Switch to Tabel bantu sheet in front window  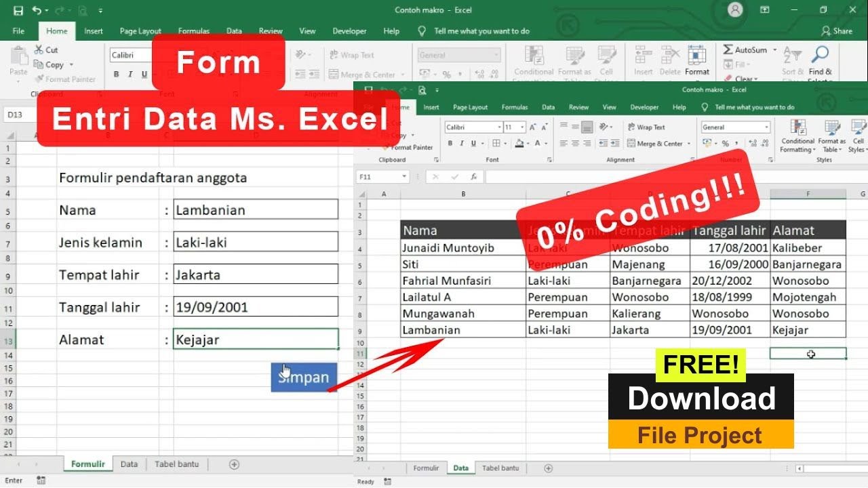tap(500, 468)
